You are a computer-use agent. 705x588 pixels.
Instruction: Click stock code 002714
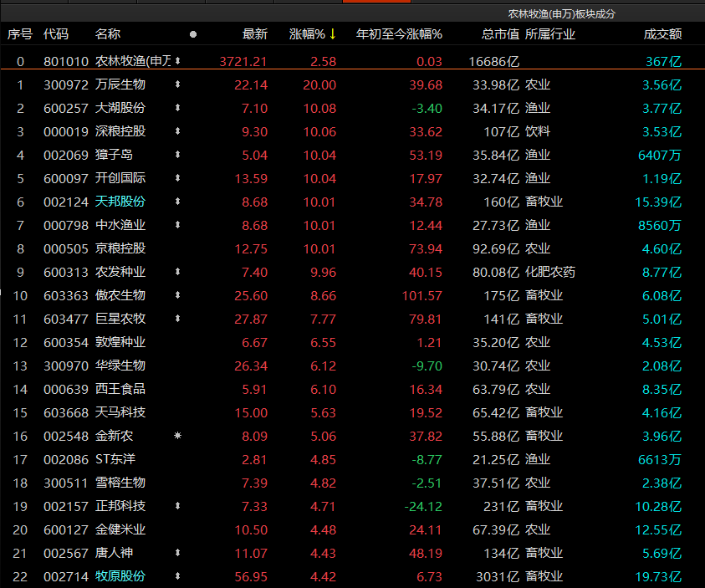65,576
